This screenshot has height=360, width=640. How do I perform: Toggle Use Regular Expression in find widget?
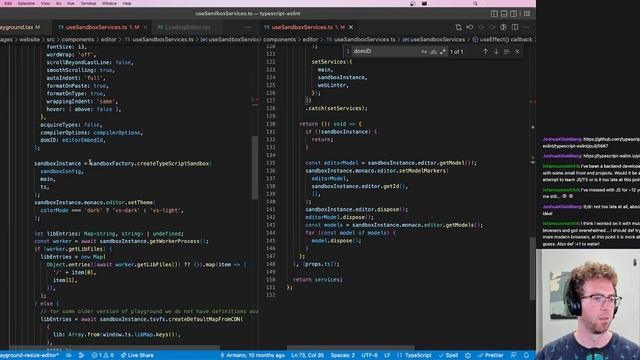443,51
